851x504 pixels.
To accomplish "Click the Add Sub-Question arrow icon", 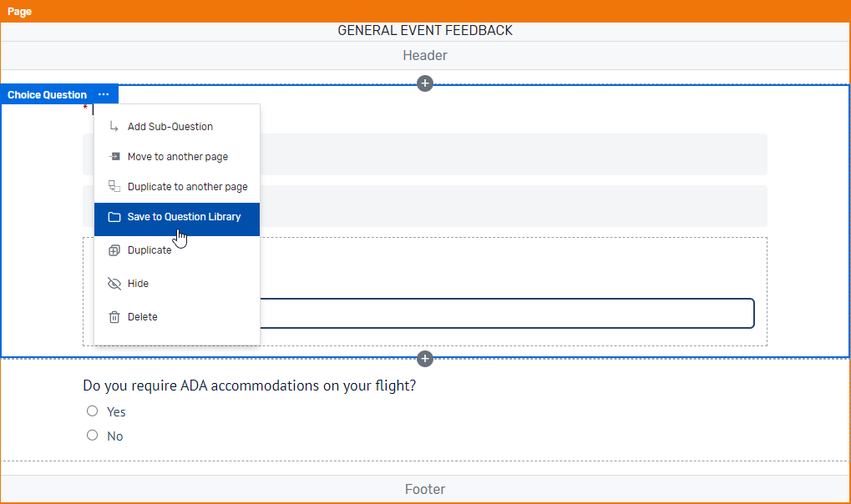I will click(x=114, y=127).
